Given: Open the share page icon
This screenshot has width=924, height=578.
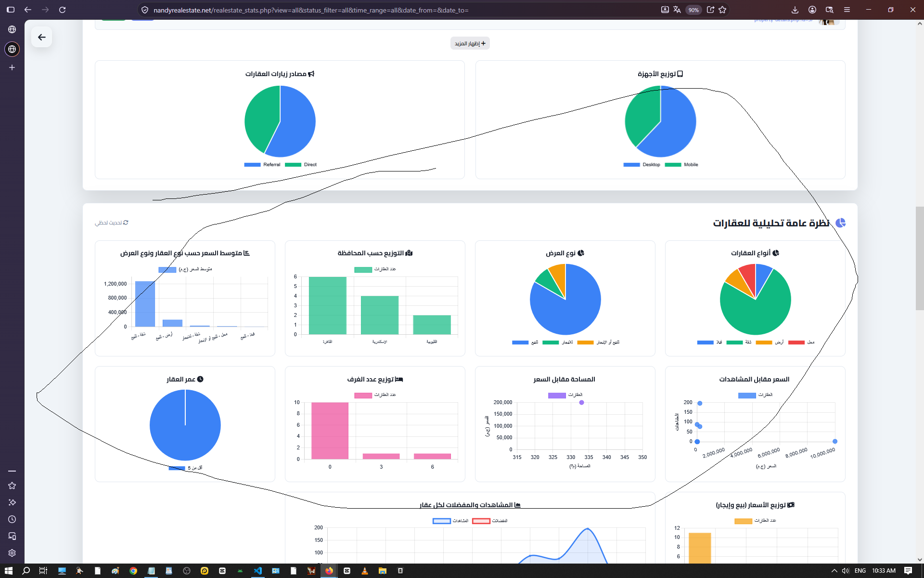Looking at the screenshot, I should (710, 10).
